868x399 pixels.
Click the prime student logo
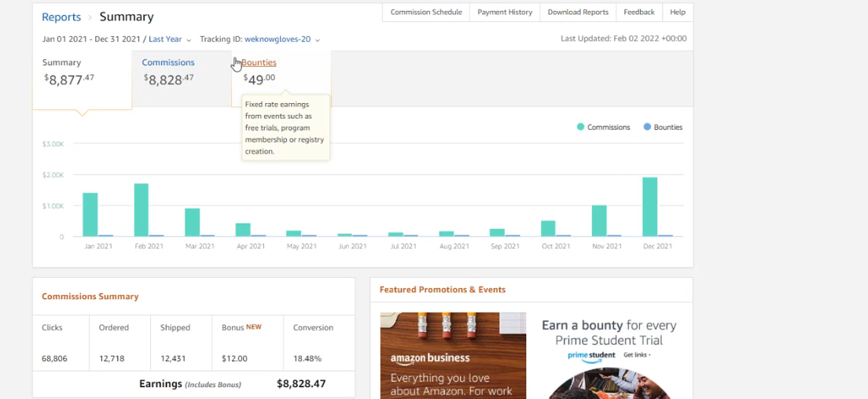pyautogui.click(x=591, y=355)
